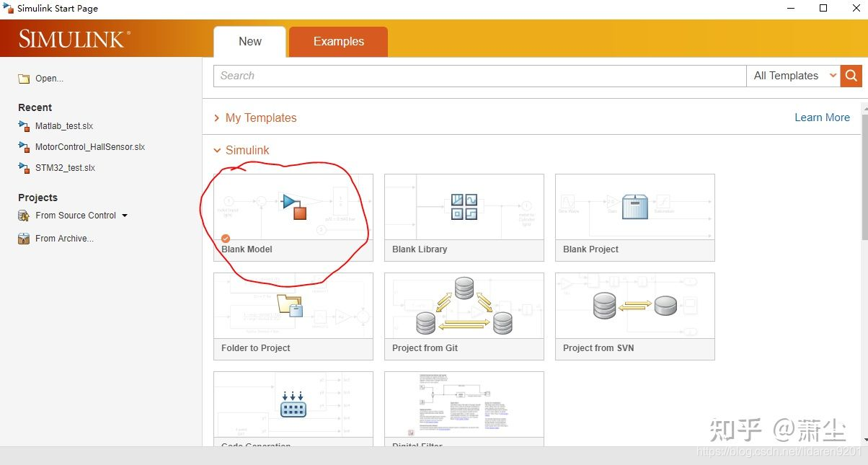The width and height of the screenshot is (868, 465).
Task: Open recent file STM32_test.slx
Action: coord(65,168)
